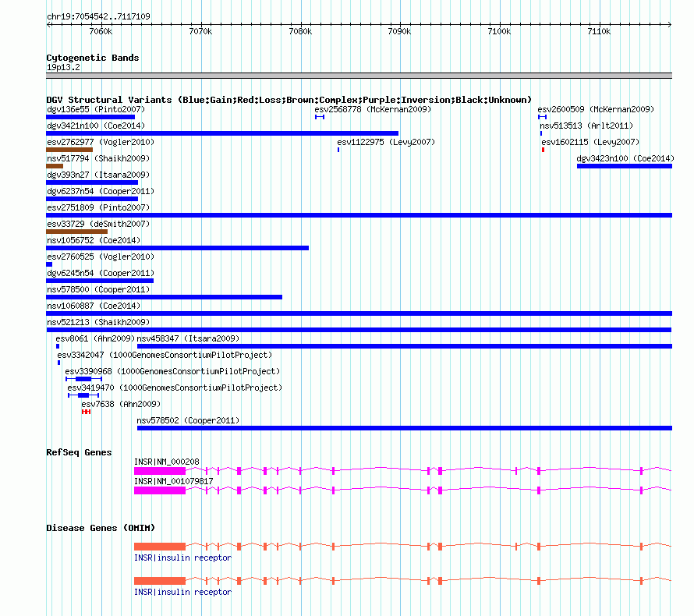Click the nsv517794 (Shaikh2009) brown bar

coord(55,166)
